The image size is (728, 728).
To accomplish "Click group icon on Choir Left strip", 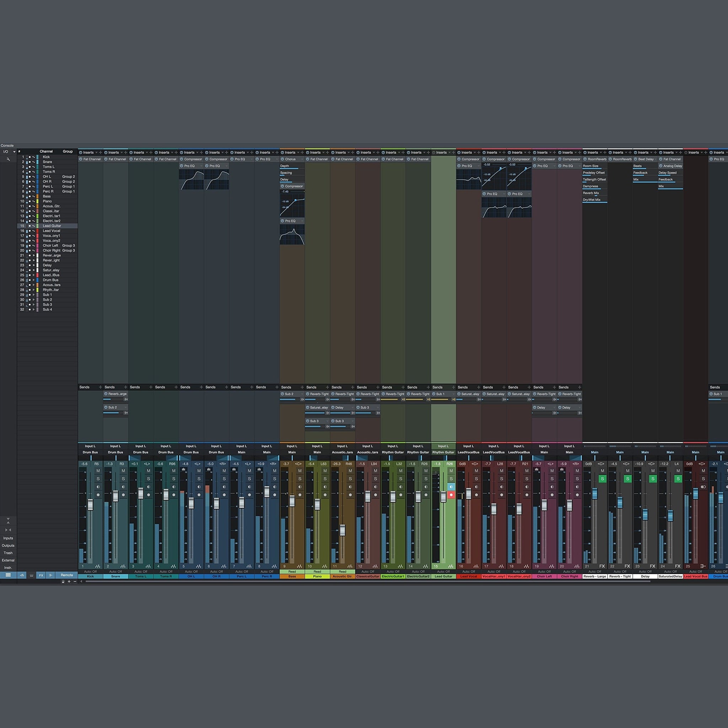I will pos(536,470).
